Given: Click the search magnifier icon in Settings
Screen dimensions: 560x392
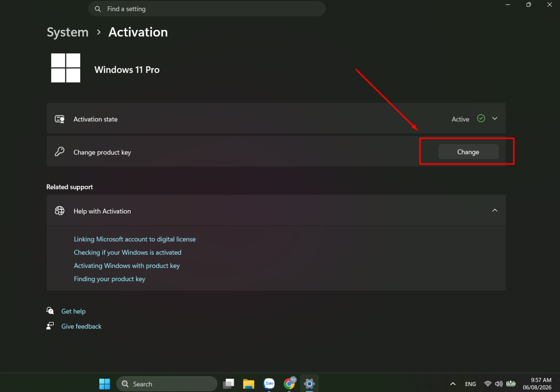Looking at the screenshot, I should (98, 9).
